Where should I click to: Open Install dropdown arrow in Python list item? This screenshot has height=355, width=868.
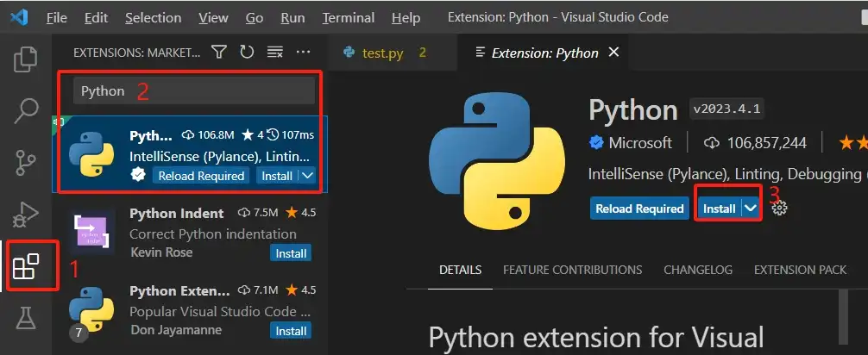(x=307, y=176)
